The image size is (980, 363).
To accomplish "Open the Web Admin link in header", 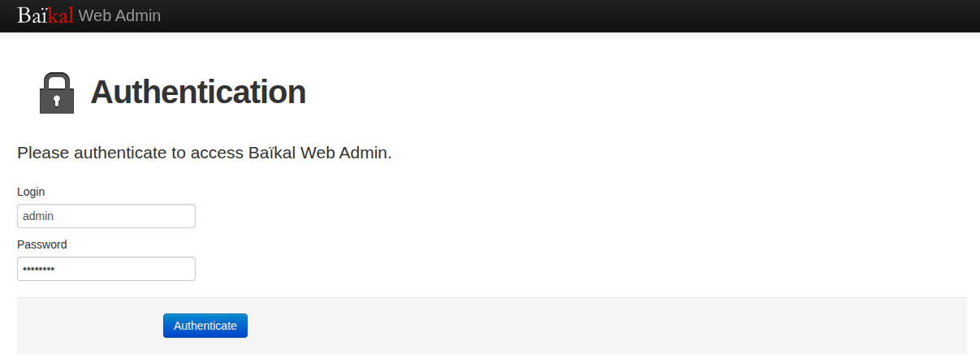I will point(119,15).
